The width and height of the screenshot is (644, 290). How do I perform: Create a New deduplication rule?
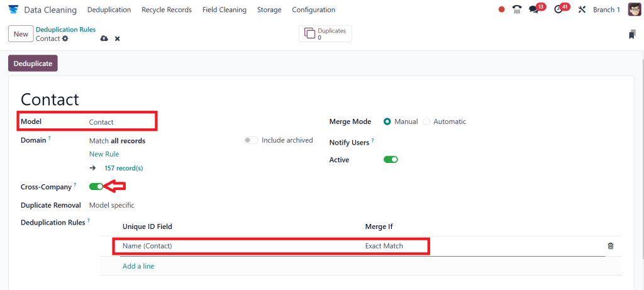click(x=21, y=34)
